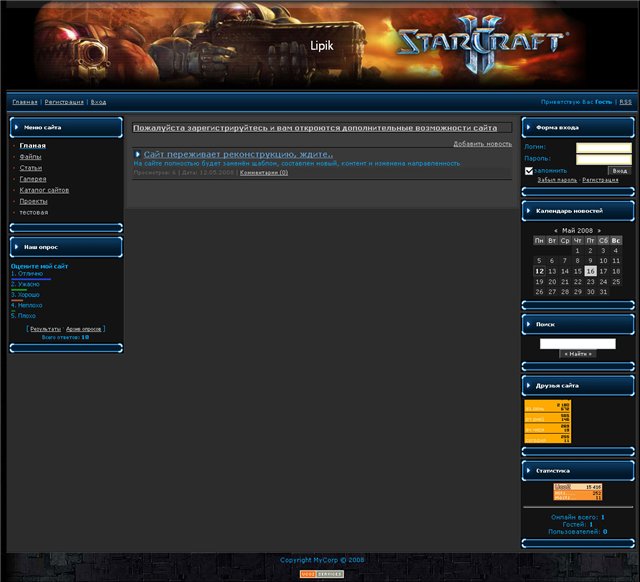Screen dimensions: 640x582
Task: Open news for day 12 in the calendar
Action: point(539,271)
